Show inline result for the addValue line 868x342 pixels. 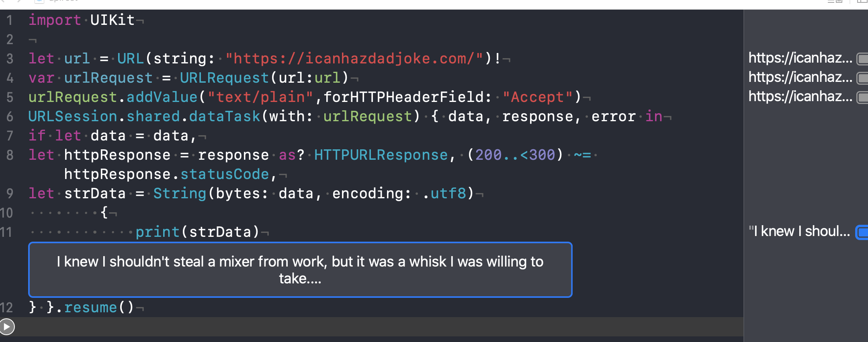pos(862,97)
